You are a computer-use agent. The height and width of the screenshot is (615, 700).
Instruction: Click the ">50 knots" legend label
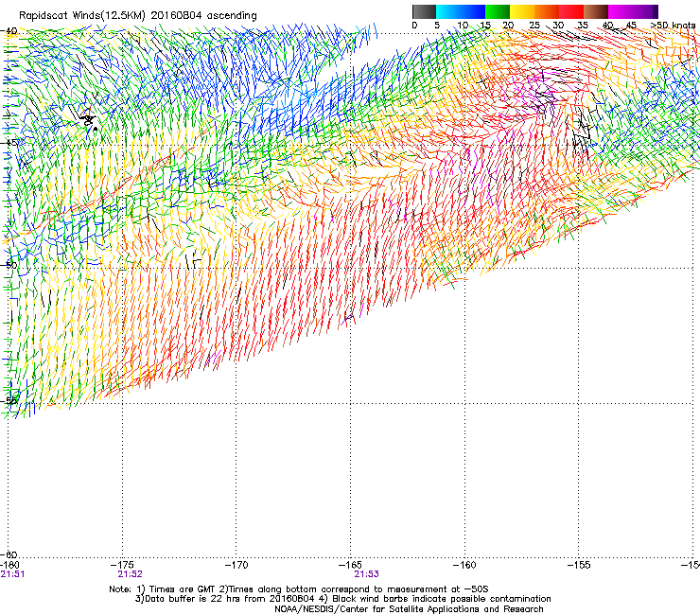click(673, 25)
